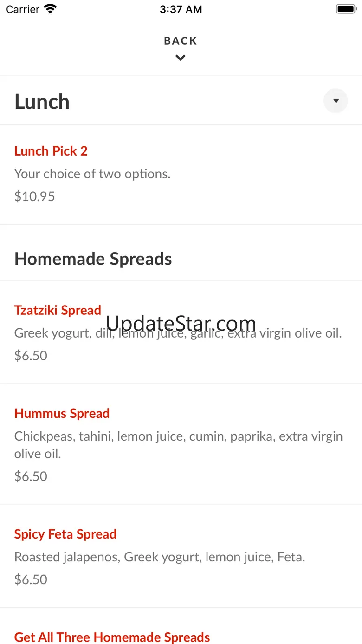Tap the Wi-Fi icon in status bar

[50, 9]
